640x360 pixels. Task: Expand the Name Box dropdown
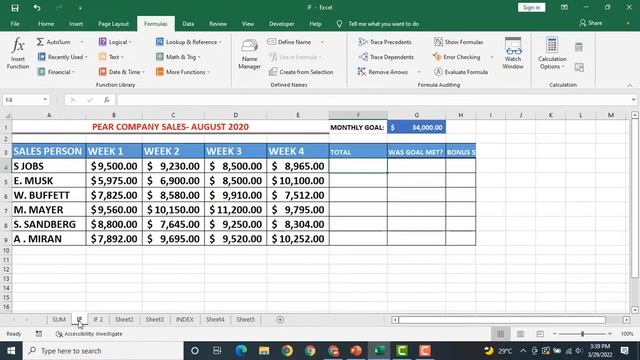pyautogui.click(x=45, y=100)
